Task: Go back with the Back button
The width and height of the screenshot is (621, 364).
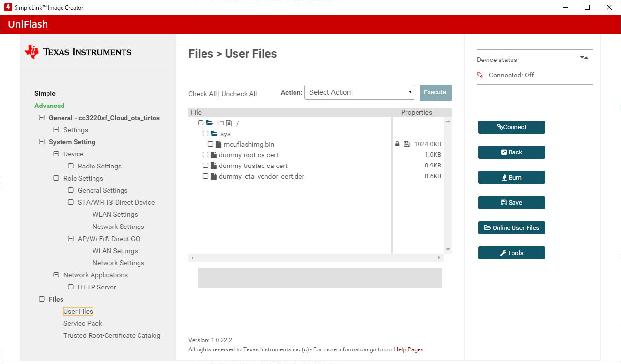Action: [512, 152]
